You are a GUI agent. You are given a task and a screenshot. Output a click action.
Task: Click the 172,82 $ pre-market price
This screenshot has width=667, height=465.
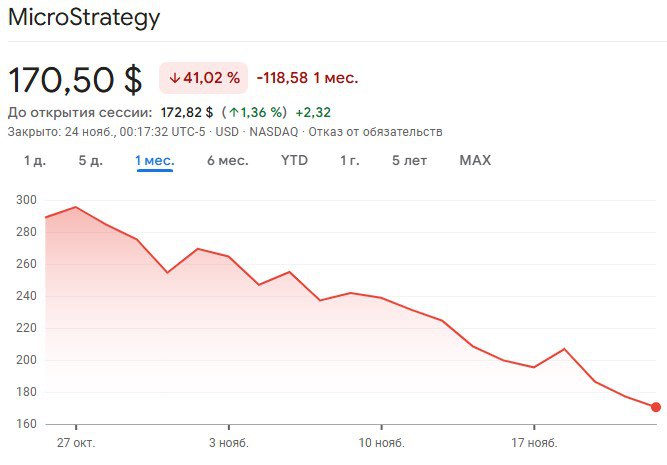[x=187, y=112]
